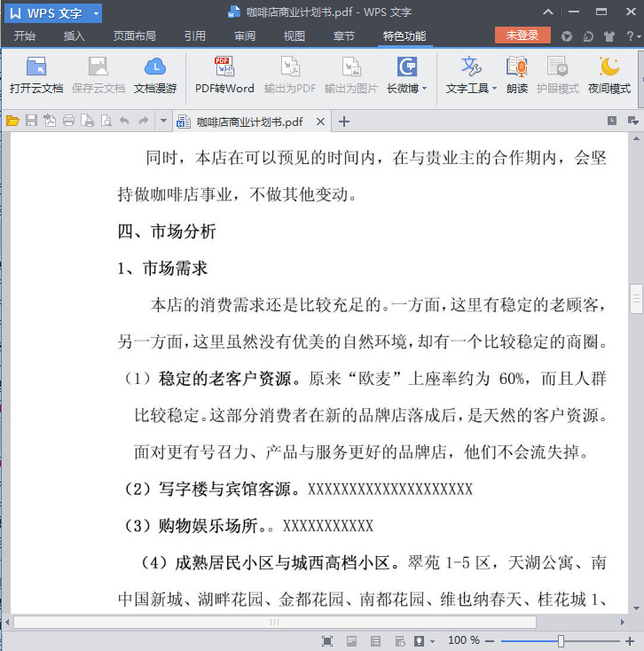Click the print icon in quick toolbar
Viewport: 644px width, 651px height.
click(x=68, y=121)
